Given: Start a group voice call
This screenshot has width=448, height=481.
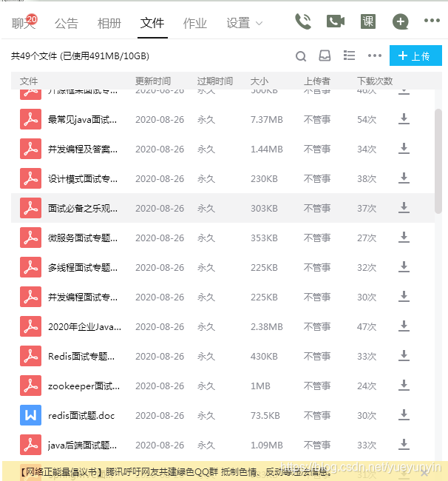Looking at the screenshot, I should (303, 21).
